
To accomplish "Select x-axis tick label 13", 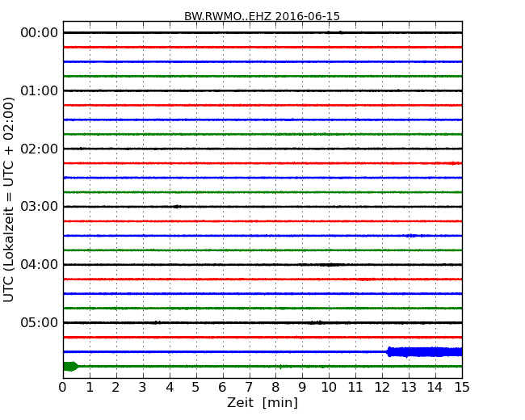I will pos(409,388).
